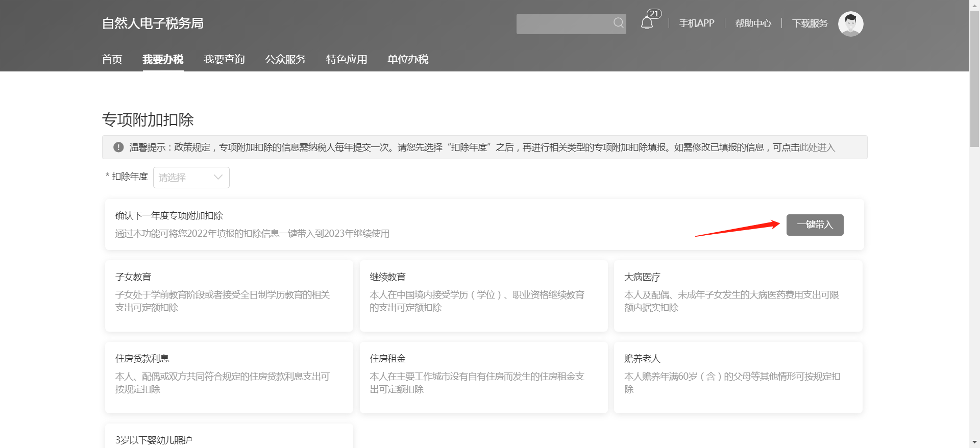Go to 特色应用 tab
Image resolution: width=980 pixels, height=448 pixels.
[x=347, y=59]
